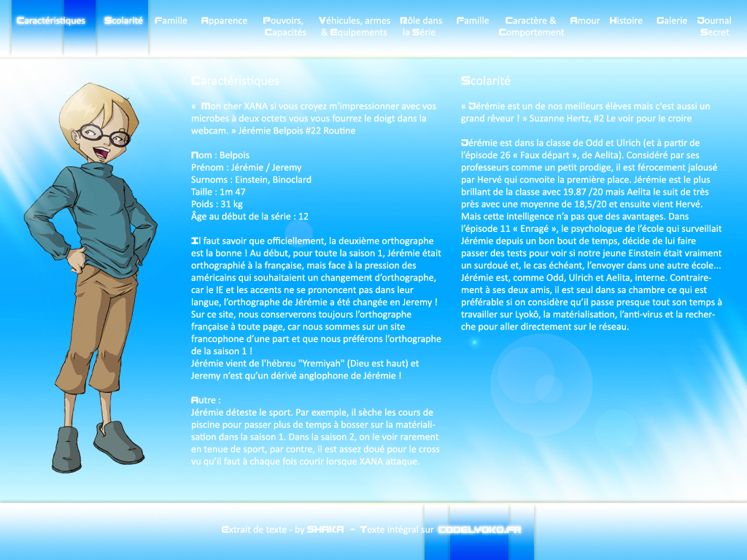Switch to the Amour tab
Screen dimensions: 747x560
[x=585, y=21]
